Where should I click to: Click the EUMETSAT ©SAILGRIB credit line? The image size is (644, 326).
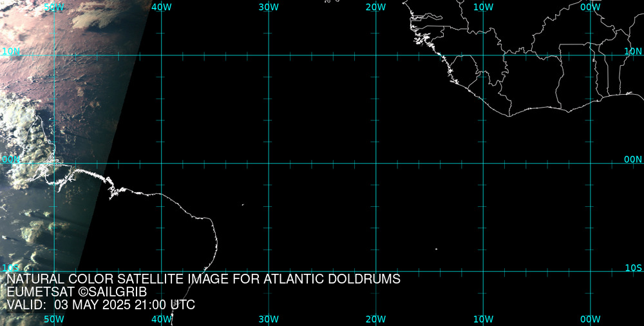point(77,292)
